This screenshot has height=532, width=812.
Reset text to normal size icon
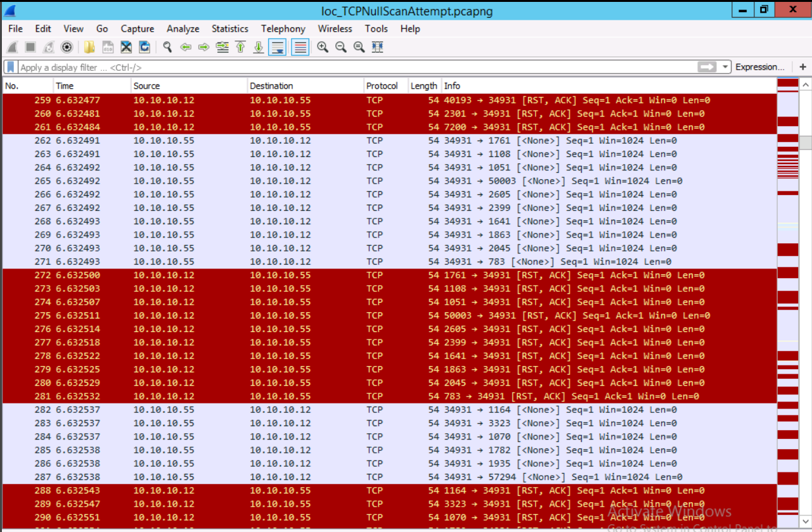coord(359,47)
